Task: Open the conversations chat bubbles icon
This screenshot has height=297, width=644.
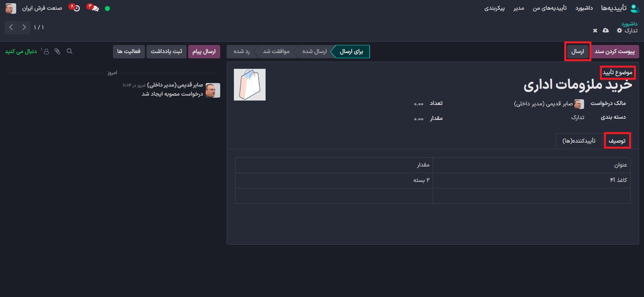Action: point(94,8)
